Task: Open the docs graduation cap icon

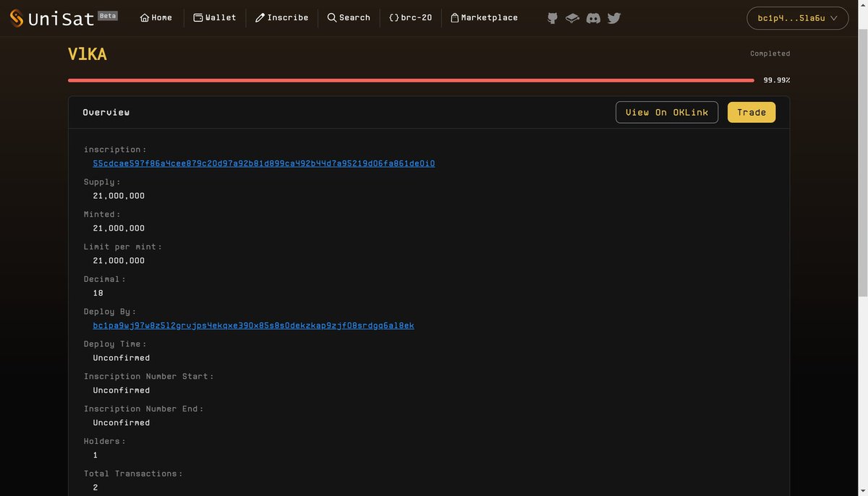Action: click(572, 18)
